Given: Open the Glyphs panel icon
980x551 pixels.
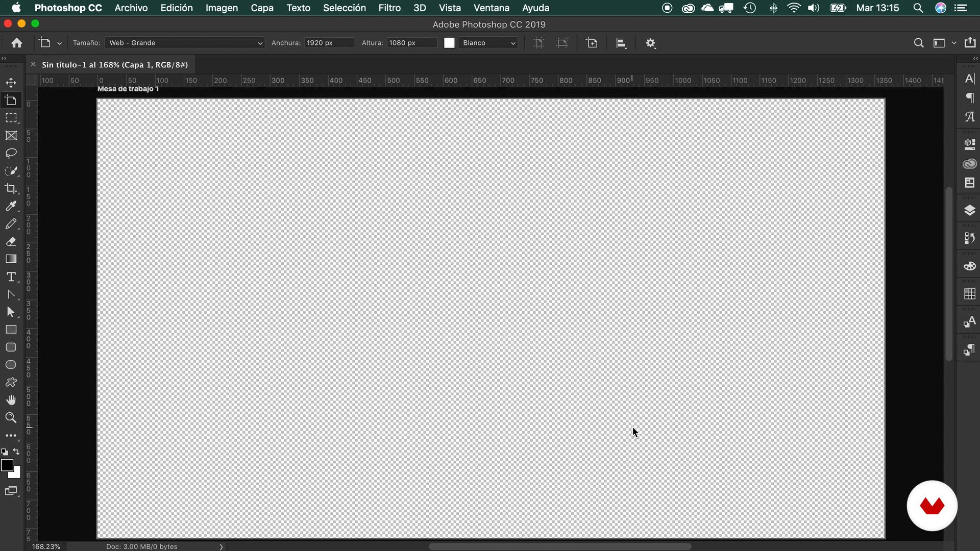Looking at the screenshot, I should [x=970, y=117].
